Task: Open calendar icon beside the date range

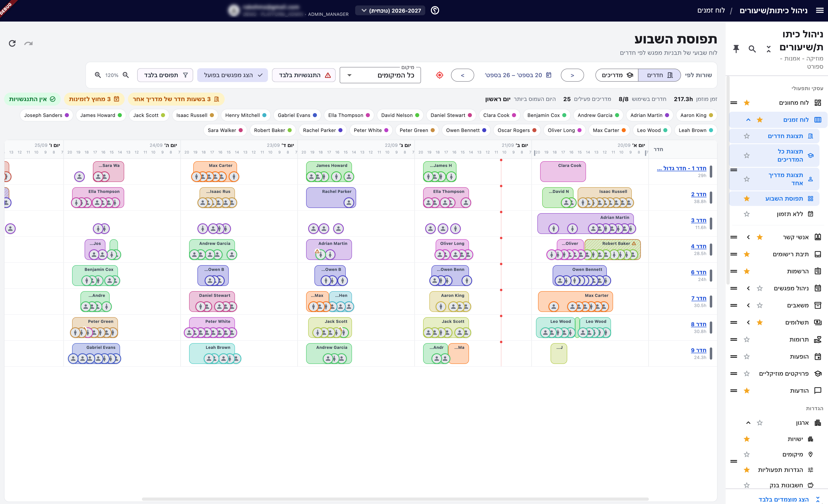Action: pyautogui.click(x=549, y=75)
